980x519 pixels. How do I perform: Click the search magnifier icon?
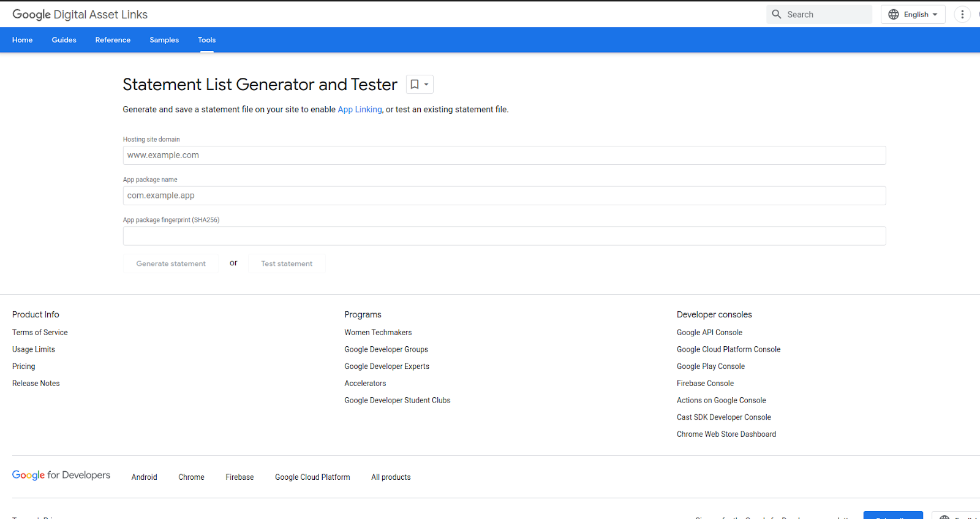pos(777,14)
